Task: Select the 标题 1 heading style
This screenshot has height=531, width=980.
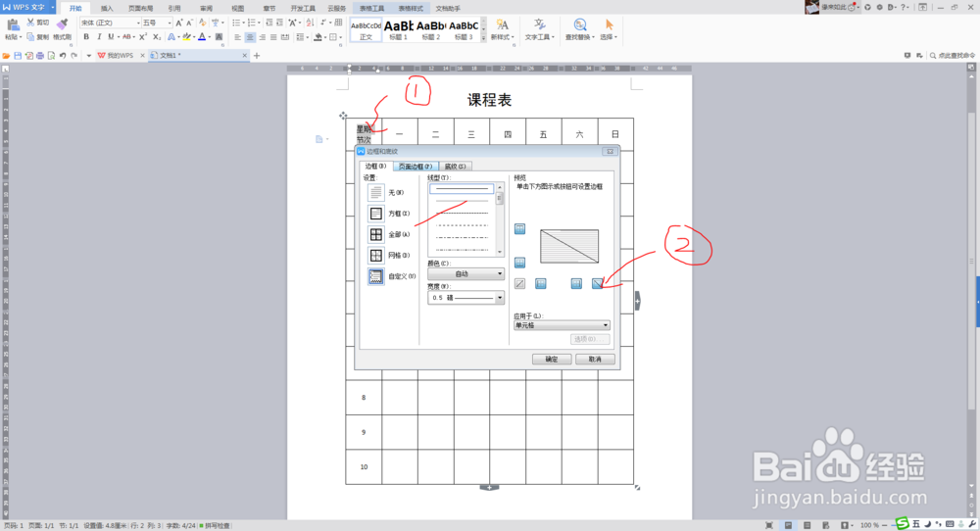Action: [398, 30]
